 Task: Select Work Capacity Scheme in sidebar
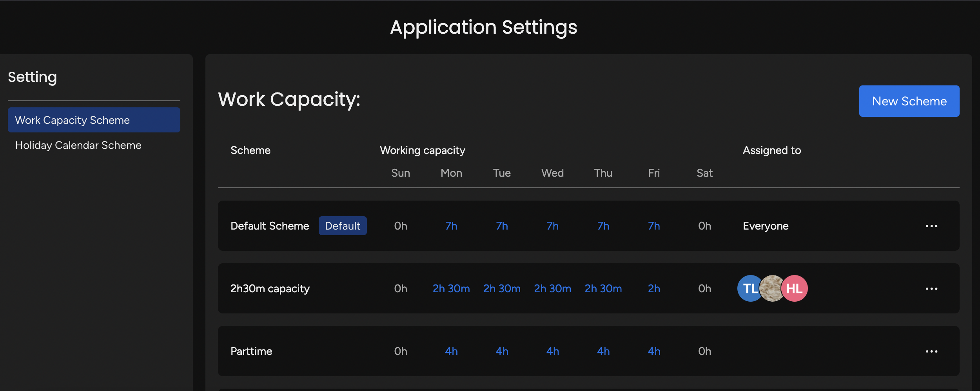point(72,120)
